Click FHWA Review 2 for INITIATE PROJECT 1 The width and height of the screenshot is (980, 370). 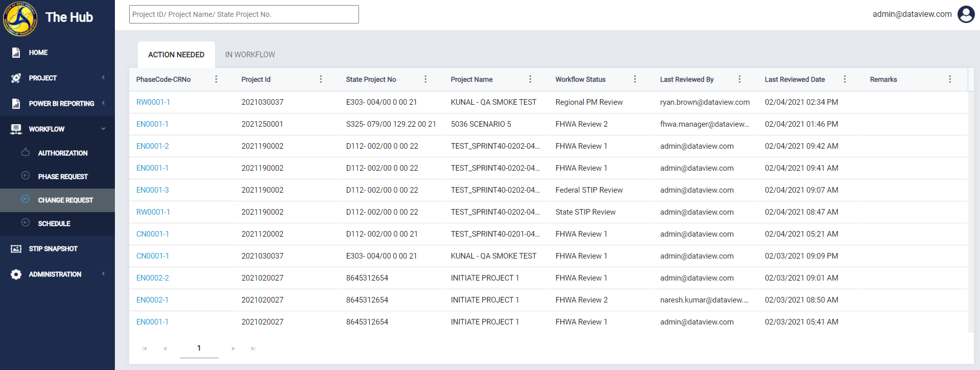[x=582, y=300]
